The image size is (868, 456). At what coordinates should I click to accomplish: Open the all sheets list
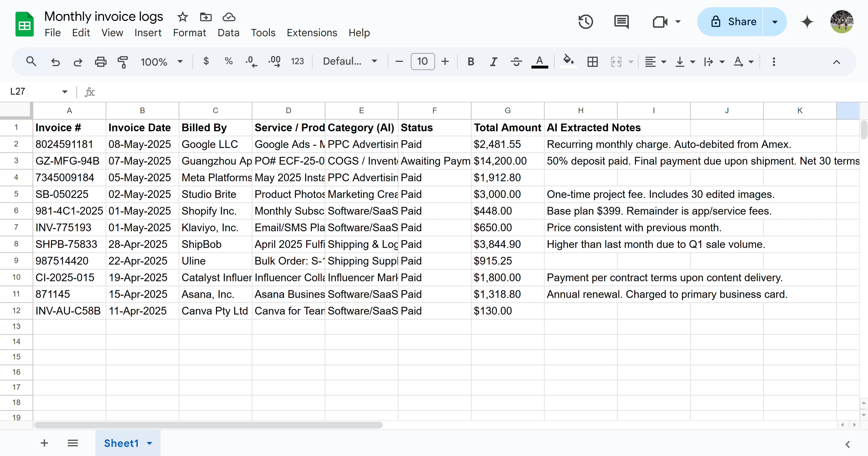point(73,443)
